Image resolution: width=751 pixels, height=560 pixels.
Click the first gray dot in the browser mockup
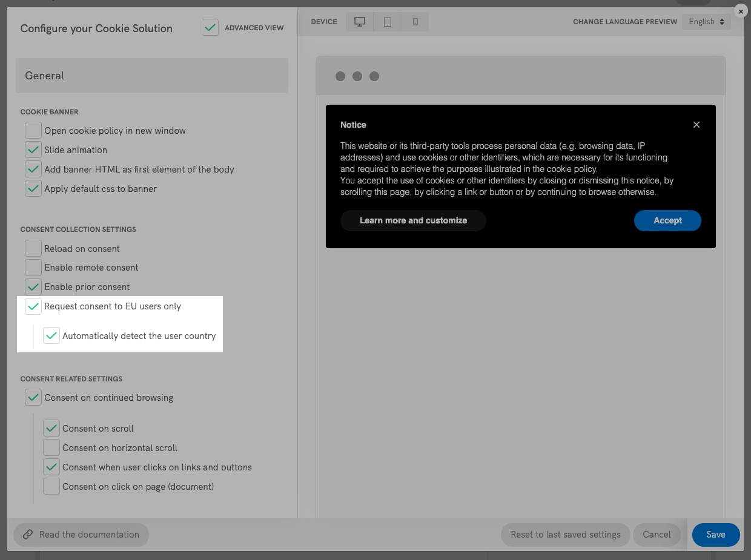[x=340, y=76]
